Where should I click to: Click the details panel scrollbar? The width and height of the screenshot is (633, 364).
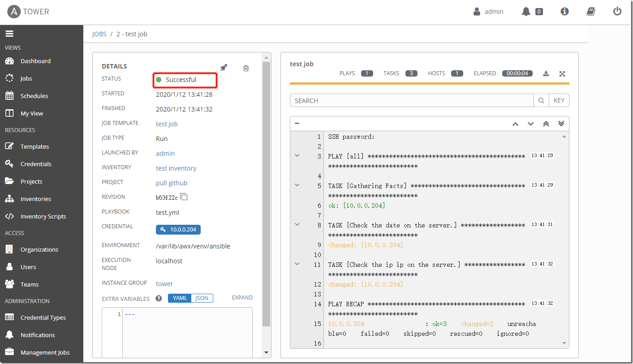click(x=267, y=194)
